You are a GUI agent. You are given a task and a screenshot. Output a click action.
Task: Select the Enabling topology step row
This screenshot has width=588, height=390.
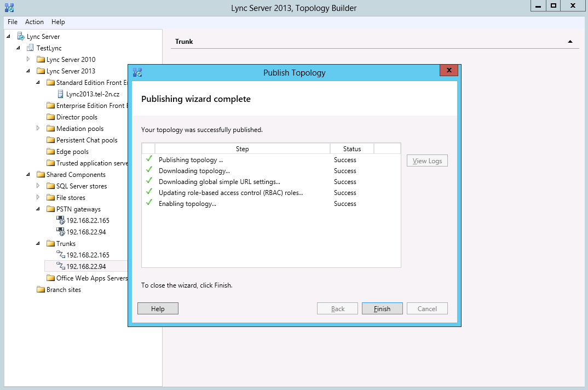pos(187,204)
